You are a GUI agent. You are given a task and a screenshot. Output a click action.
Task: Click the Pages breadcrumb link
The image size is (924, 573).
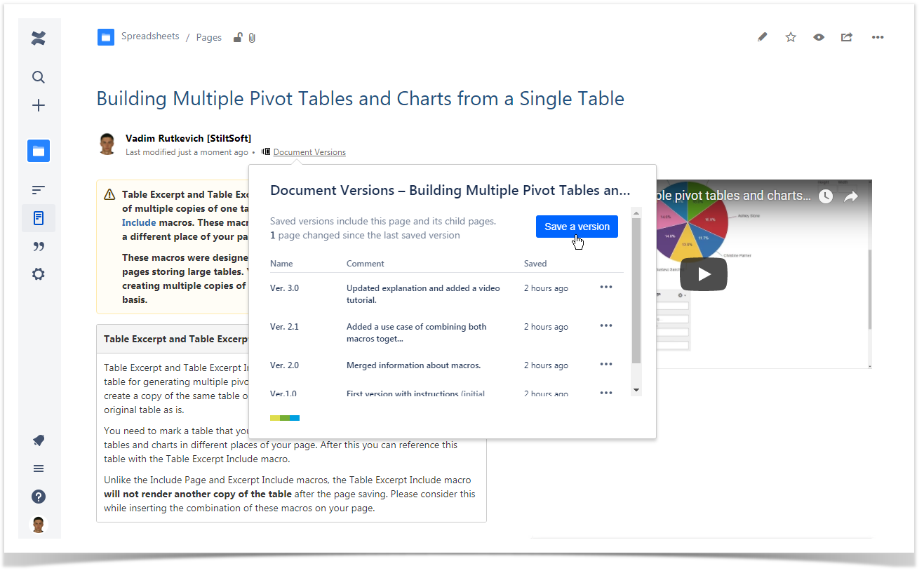click(x=209, y=38)
